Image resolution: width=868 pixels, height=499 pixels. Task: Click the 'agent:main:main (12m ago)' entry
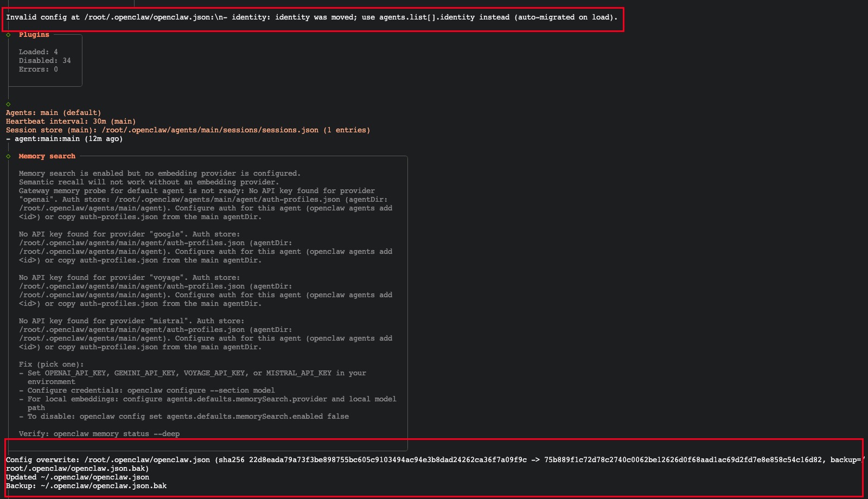click(68, 139)
